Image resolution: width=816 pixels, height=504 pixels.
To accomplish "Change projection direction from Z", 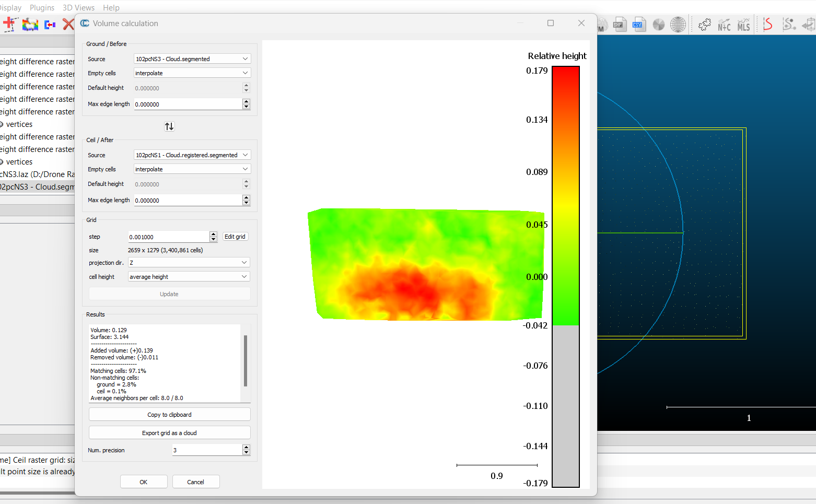I will (188, 262).
